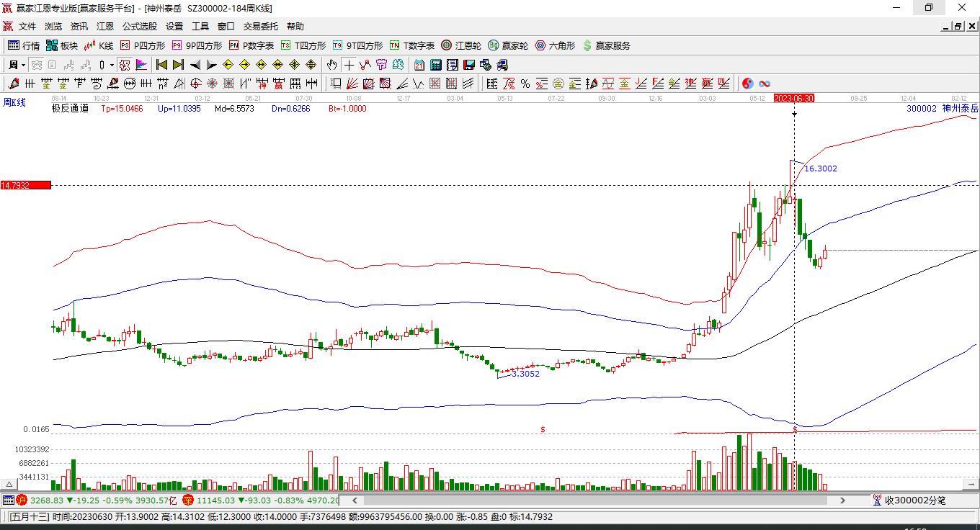Click the blue infinity symbol icon
Image resolution: width=980 pixels, height=530 pixels.
765,84
